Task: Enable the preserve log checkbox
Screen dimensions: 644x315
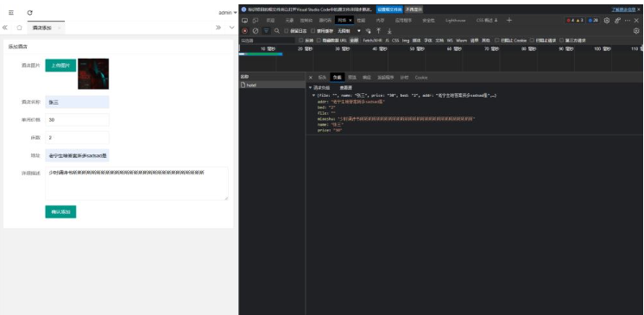Action: pos(287,31)
